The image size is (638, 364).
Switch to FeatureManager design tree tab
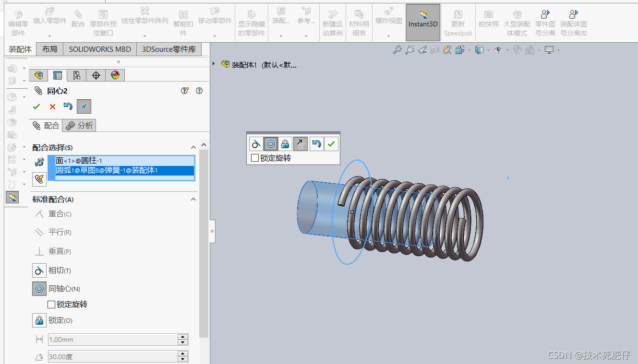[39, 75]
